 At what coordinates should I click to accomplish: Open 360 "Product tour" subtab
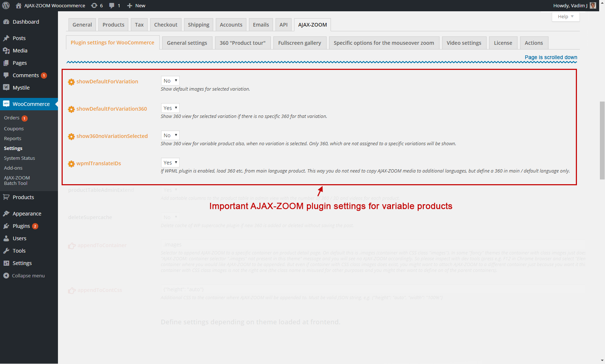pos(243,43)
